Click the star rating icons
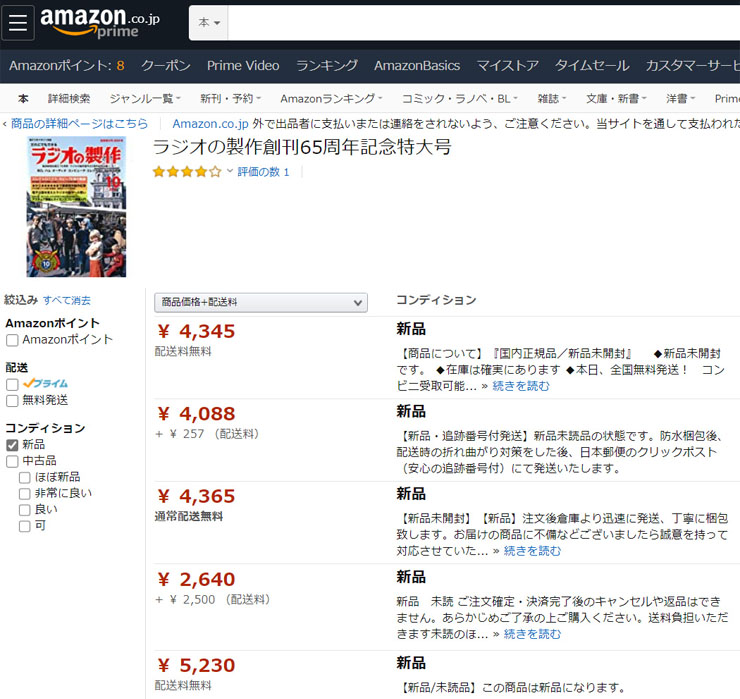The height and width of the screenshot is (699, 740). click(x=187, y=172)
